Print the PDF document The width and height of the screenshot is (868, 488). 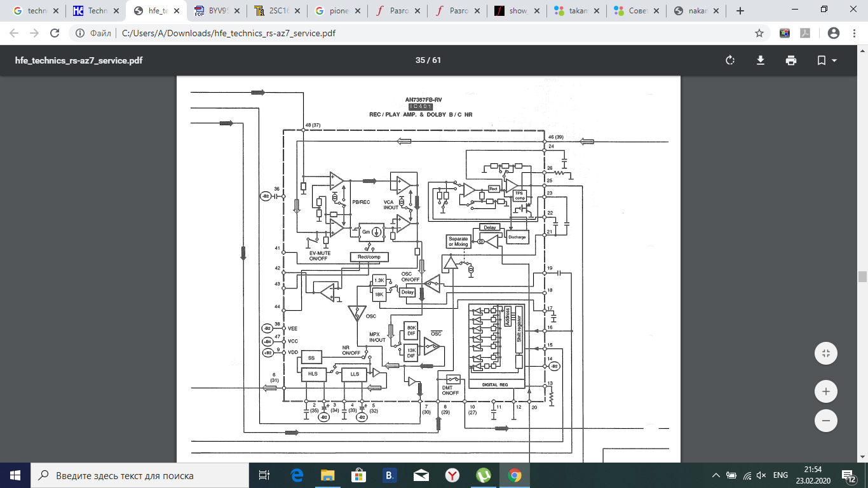coord(791,60)
